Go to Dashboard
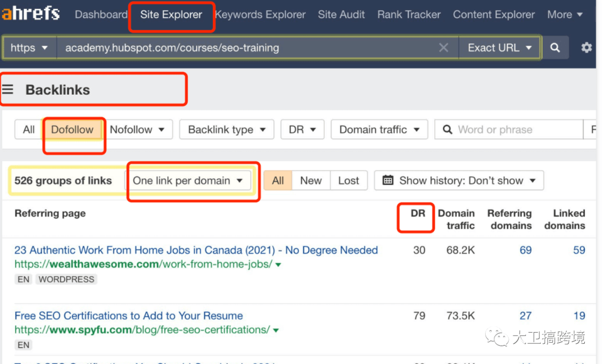 point(101,15)
